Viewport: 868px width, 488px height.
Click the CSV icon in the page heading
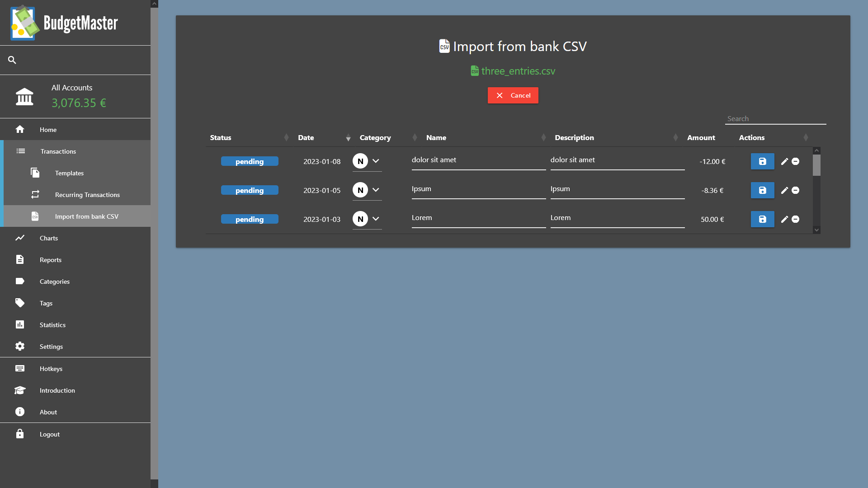click(x=444, y=46)
